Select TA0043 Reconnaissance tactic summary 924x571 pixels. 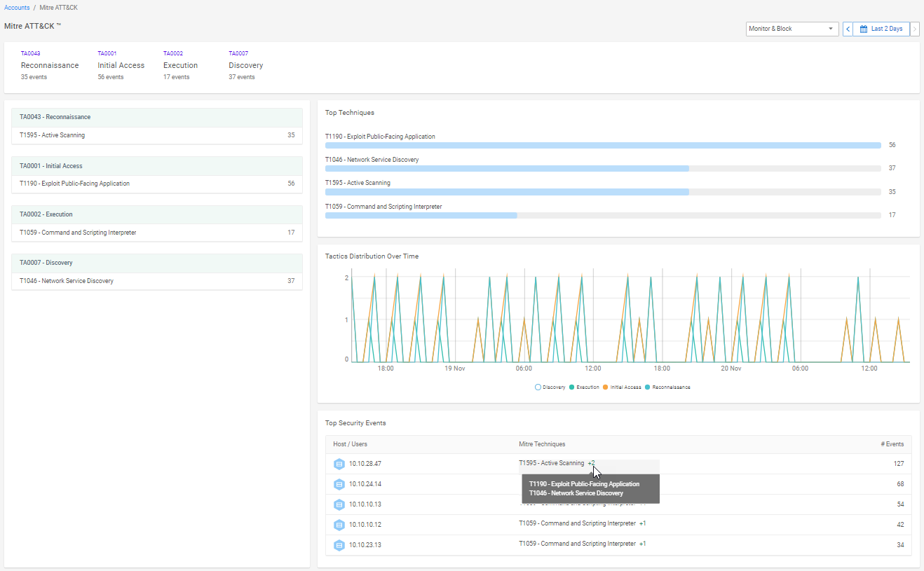coord(50,65)
